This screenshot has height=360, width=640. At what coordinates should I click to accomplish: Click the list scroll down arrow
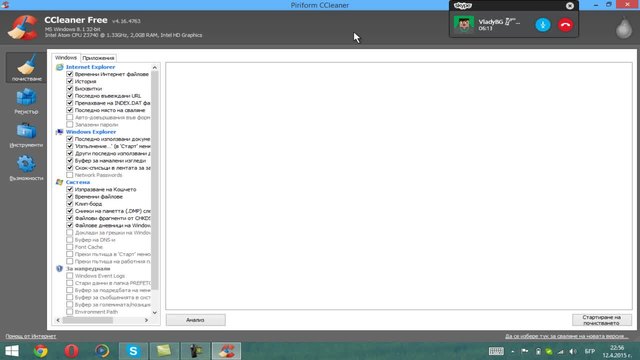click(155, 313)
